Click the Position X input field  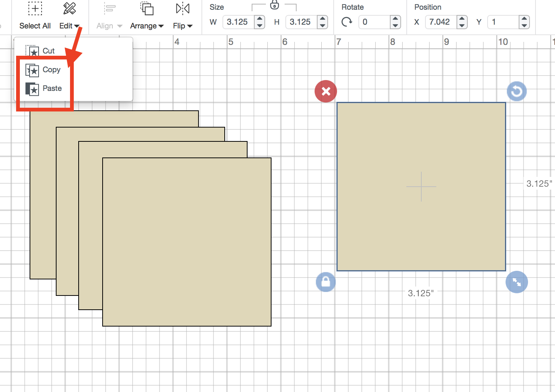[x=442, y=22]
